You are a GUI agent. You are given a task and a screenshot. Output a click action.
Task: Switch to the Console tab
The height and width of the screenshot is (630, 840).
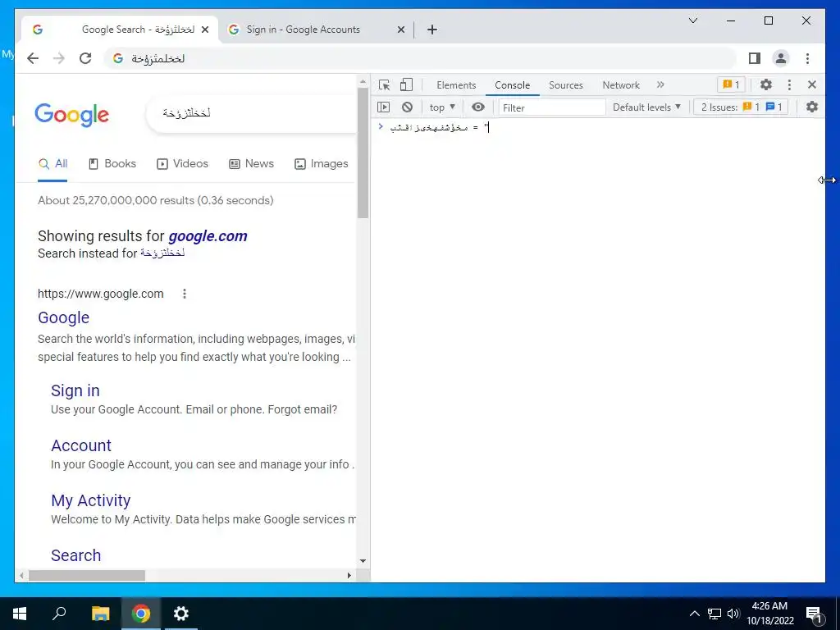(512, 85)
